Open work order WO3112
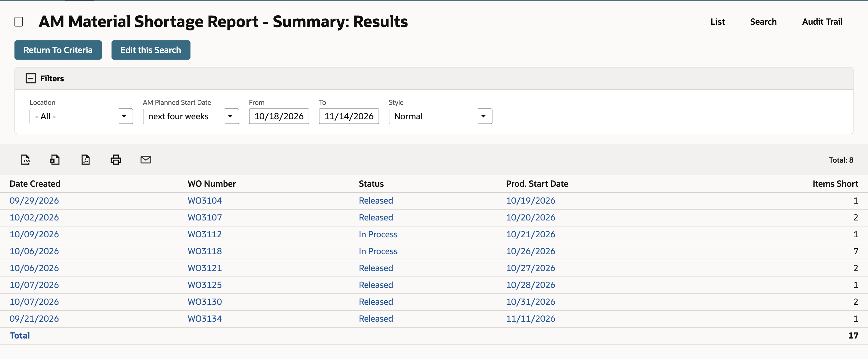The height and width of the screenshot is (359, 868). [x=205, y=234]
